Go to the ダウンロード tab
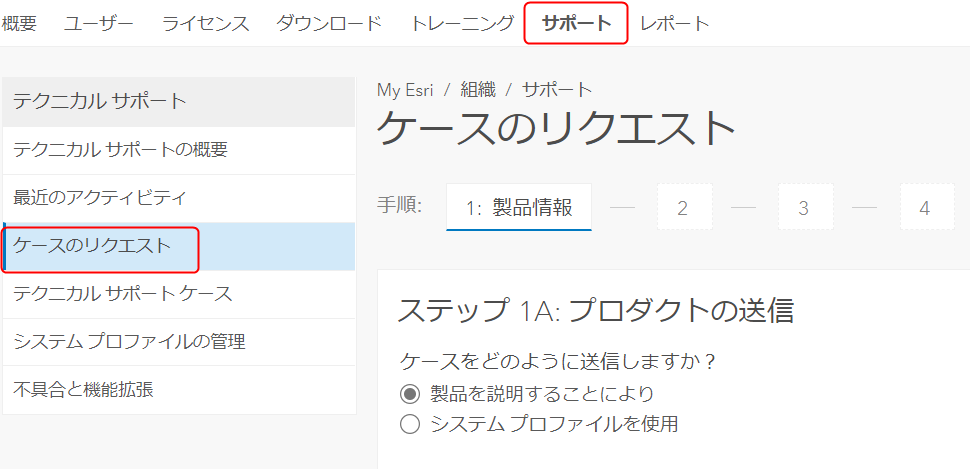Image resolution: width=970 pixels, height=469 pixels. tap(329, 24)
